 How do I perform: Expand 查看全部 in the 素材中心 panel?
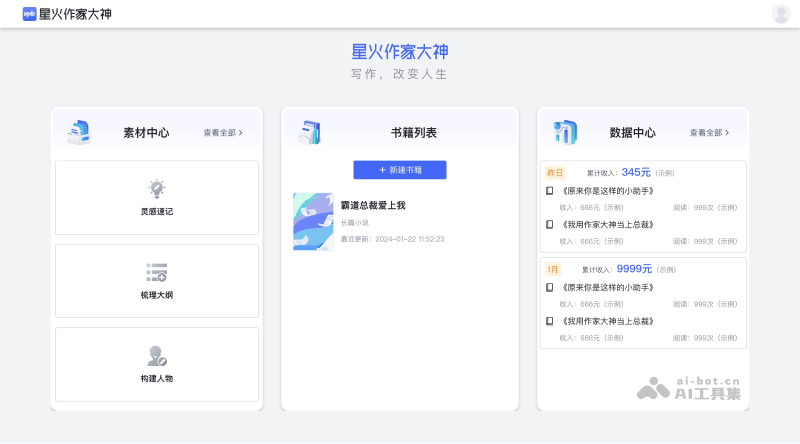[223, 132]
